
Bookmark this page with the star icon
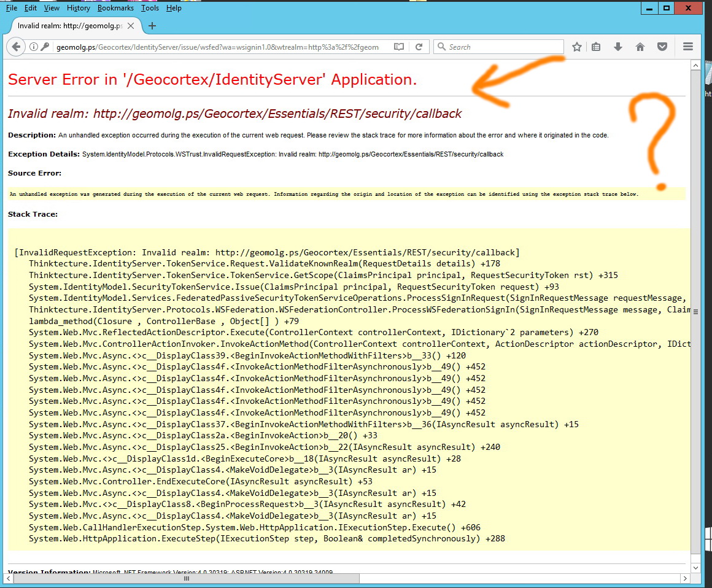pyautogui.click(x=577, y=47)
